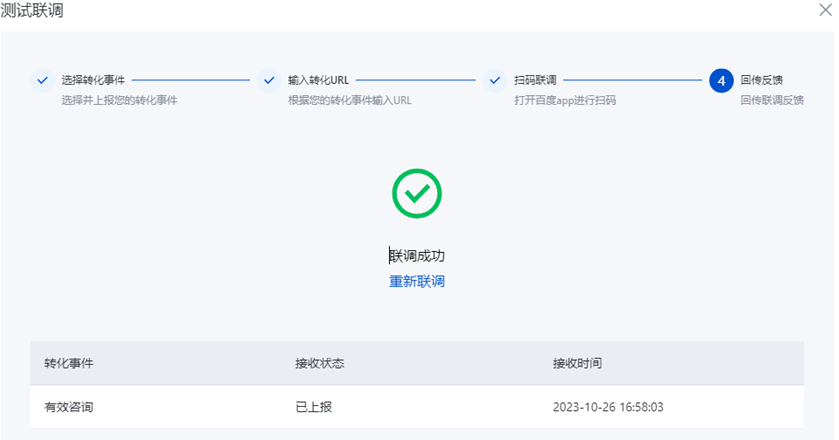
Task: Select the 选择转化事件 step label
Action: (93, 80)
